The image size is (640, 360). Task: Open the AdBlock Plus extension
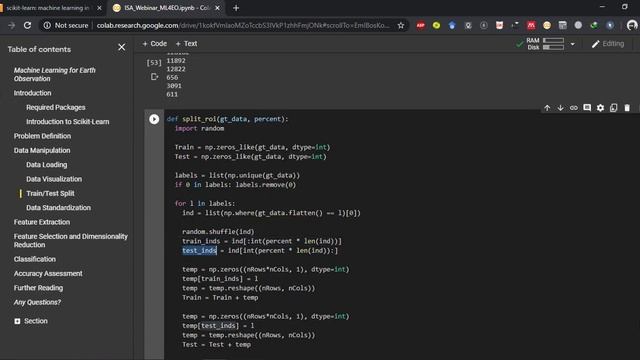[x=420, y=25]
